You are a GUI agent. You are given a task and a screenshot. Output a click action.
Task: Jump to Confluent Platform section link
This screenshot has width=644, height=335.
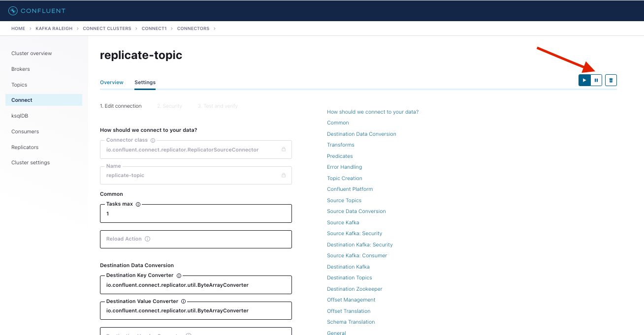tap(350, 189)
